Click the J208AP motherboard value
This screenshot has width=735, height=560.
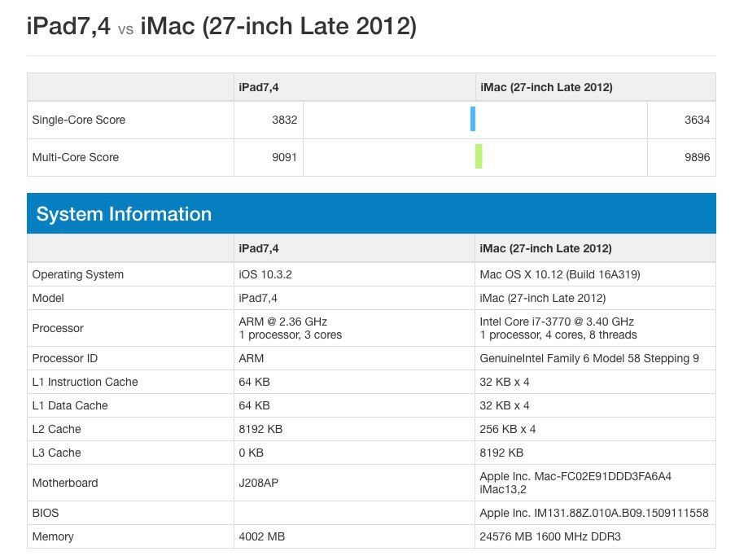[259, 483]
